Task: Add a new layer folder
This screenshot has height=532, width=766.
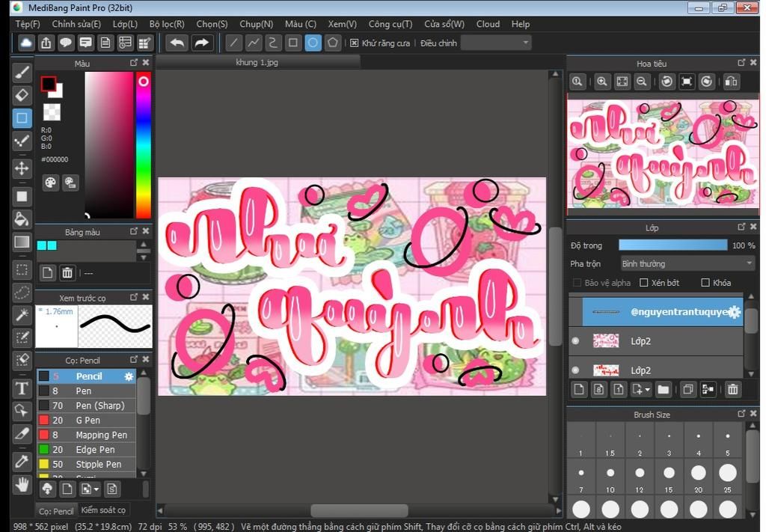Action: click(x=663, y=389)
